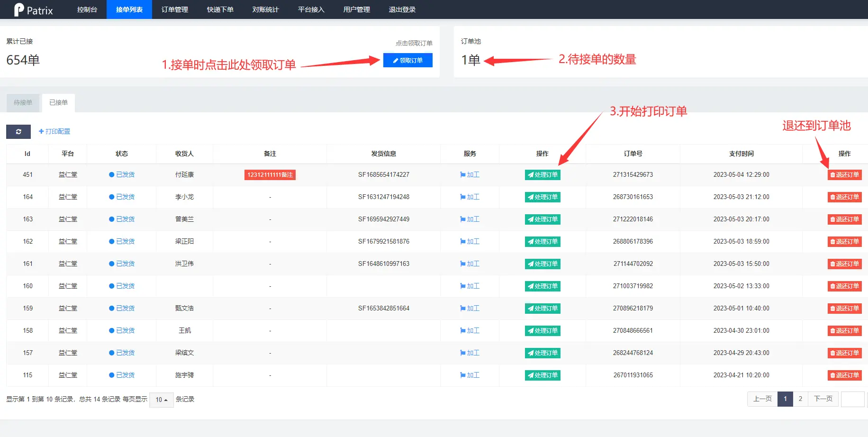The image size is (868, 437).
Task: Select tracking number SF1653842851664
Action: pyautogui.click(x=384, y=309)
